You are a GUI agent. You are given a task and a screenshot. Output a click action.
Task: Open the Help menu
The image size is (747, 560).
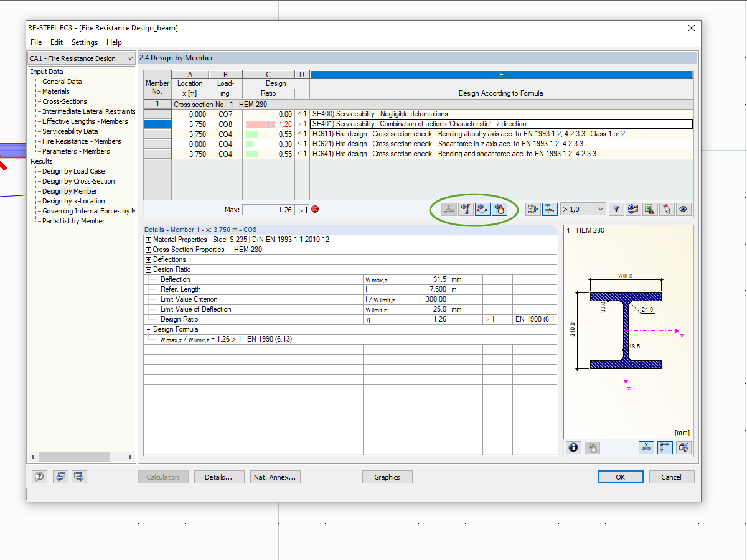coord(114,42)
